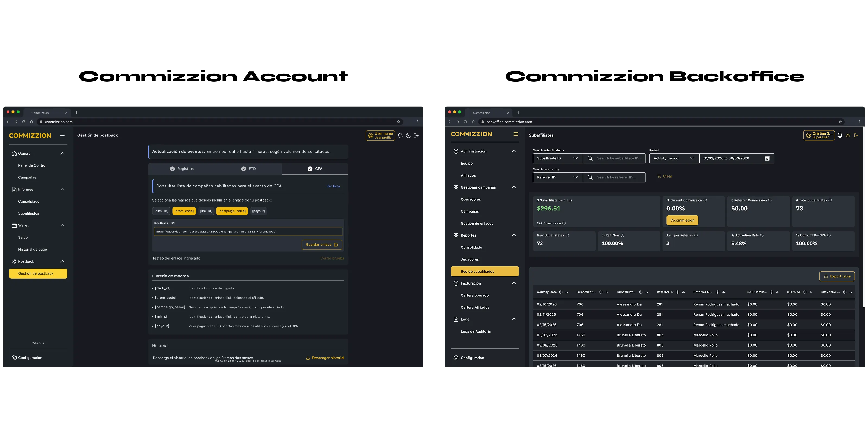
Task: Click info icon next to New Subaffiliates
Action: (567, 235)
